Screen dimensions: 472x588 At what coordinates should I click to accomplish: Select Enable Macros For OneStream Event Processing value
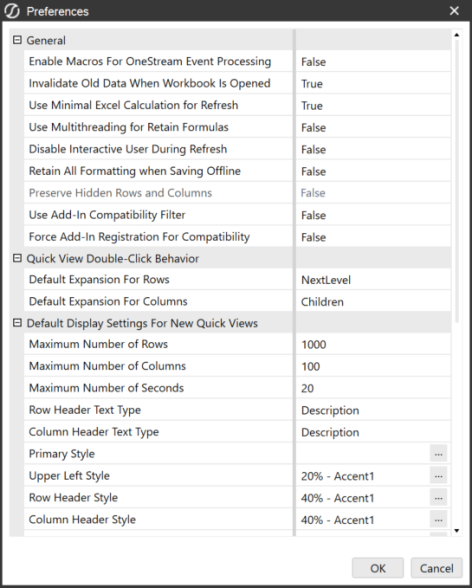(373, 62)
